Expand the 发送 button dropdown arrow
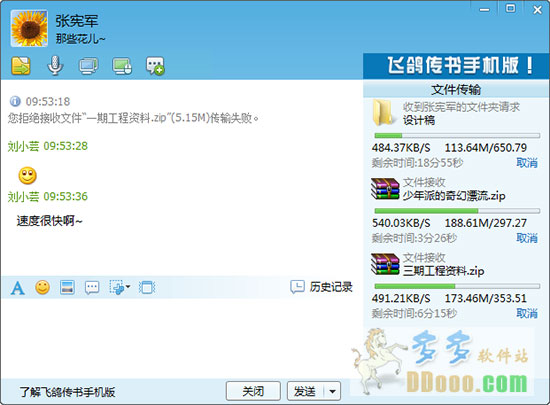 point(332,391)
